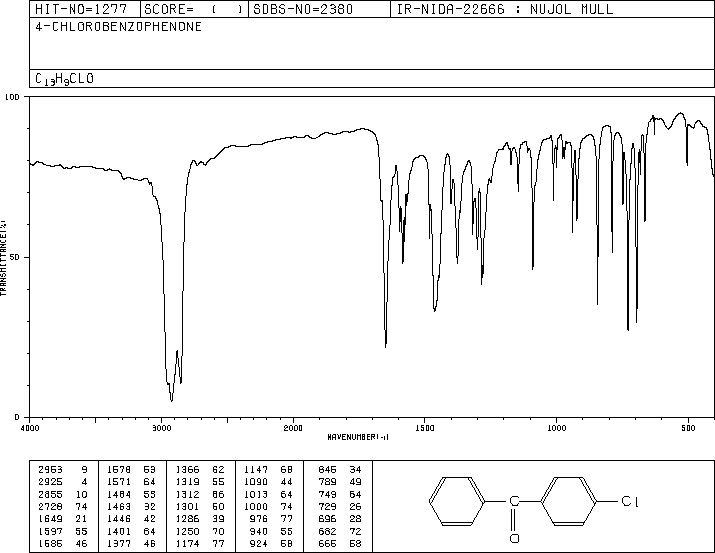715x553 pixels.
Task: Click the molecular formula C13H9ClO
Action: (64, 79)
